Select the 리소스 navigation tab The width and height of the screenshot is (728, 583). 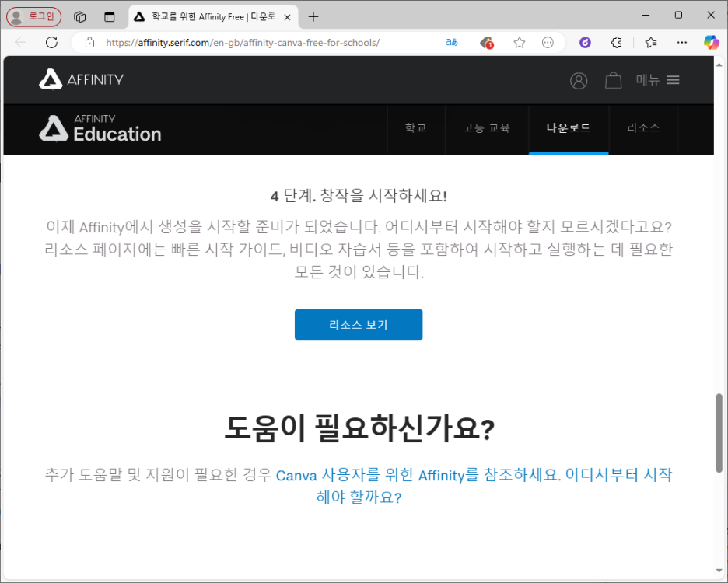tap(643, 128)
